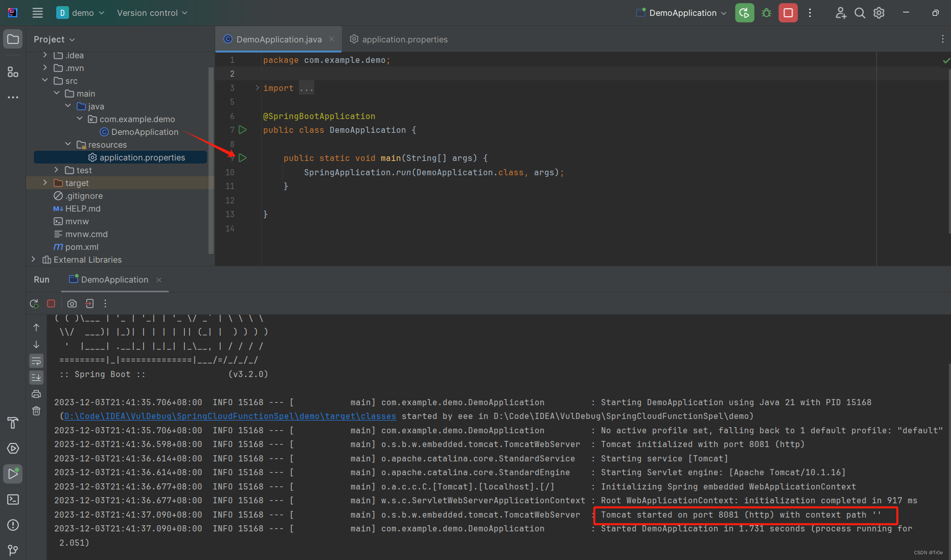Expand the .idea folder
The width and height of the screenshot is (951, 560).
[x=45, y=55]
